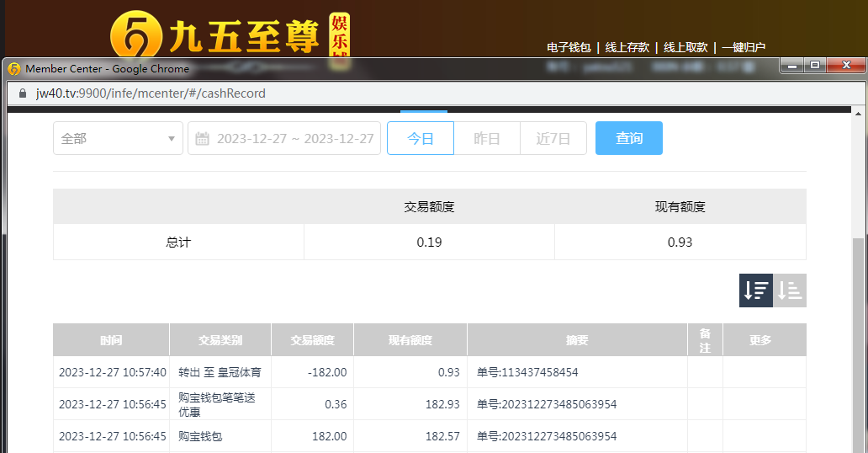The width and height of the screenshot is (868, 453).
Task: Click the 一键归户 link
Action: click(744, 47)
